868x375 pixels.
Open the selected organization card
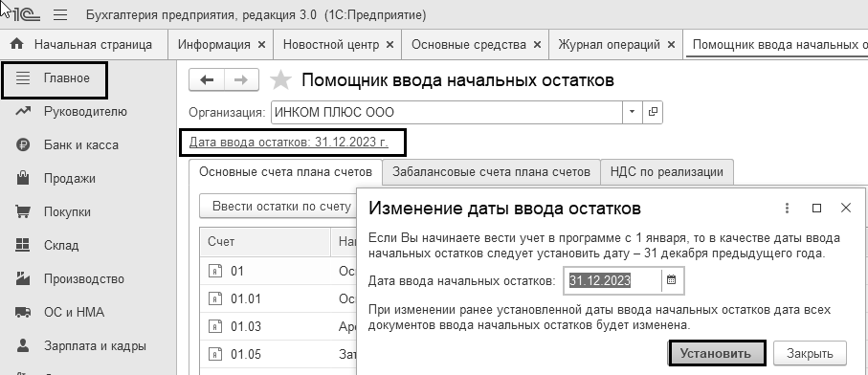(x=653, y=112)
